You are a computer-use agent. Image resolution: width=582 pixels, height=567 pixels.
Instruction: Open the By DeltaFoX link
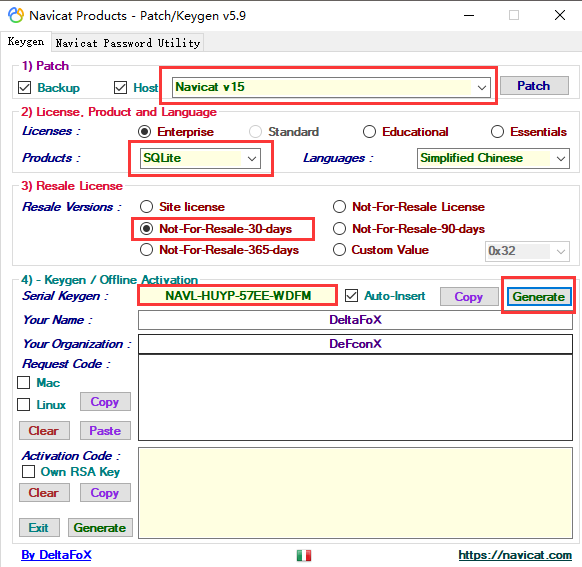point(56,555)
